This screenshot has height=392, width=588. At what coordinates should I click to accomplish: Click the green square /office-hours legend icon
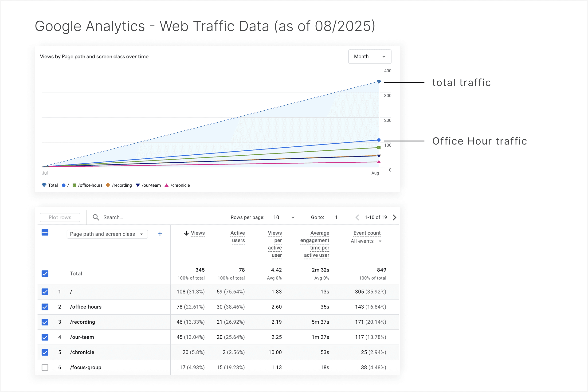74,185
